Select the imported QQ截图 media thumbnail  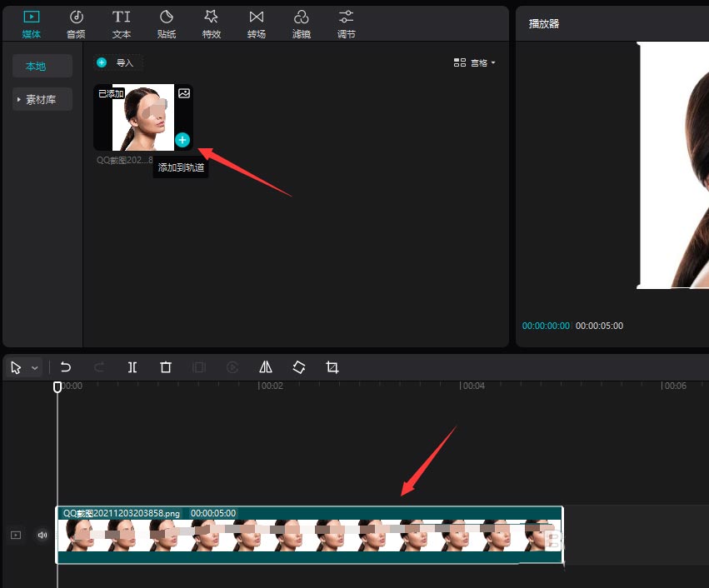coord(142,117)
